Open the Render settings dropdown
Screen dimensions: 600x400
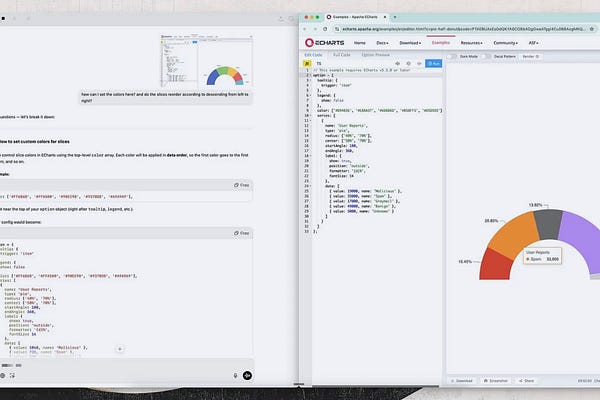click(x=531, y=56)
